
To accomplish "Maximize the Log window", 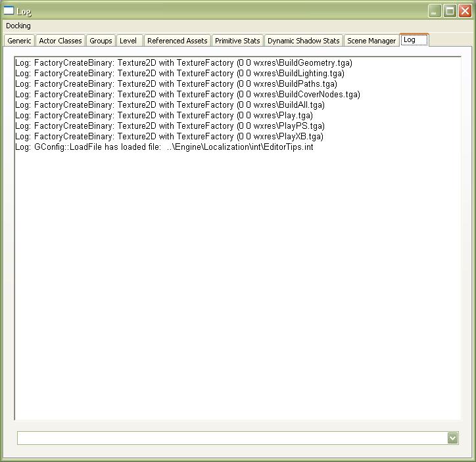I will click(450, 11).
